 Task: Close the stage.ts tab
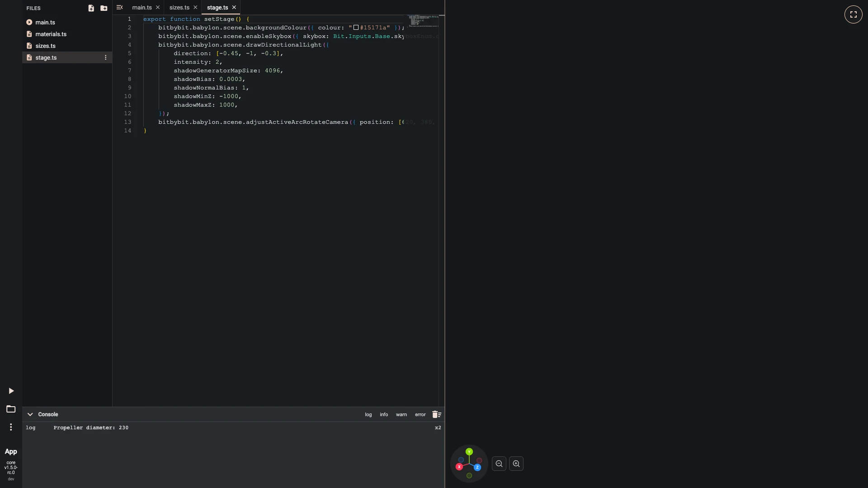(234, 7)
